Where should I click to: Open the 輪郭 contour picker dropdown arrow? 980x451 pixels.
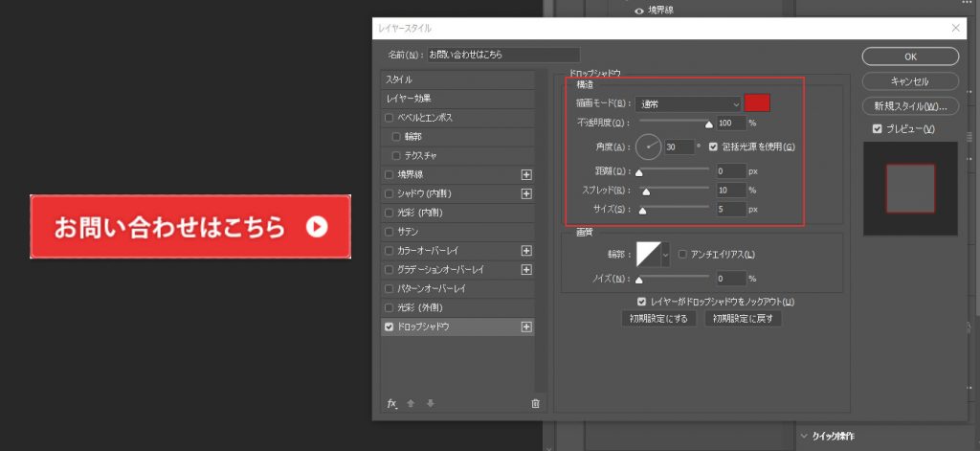coord(666,255)
